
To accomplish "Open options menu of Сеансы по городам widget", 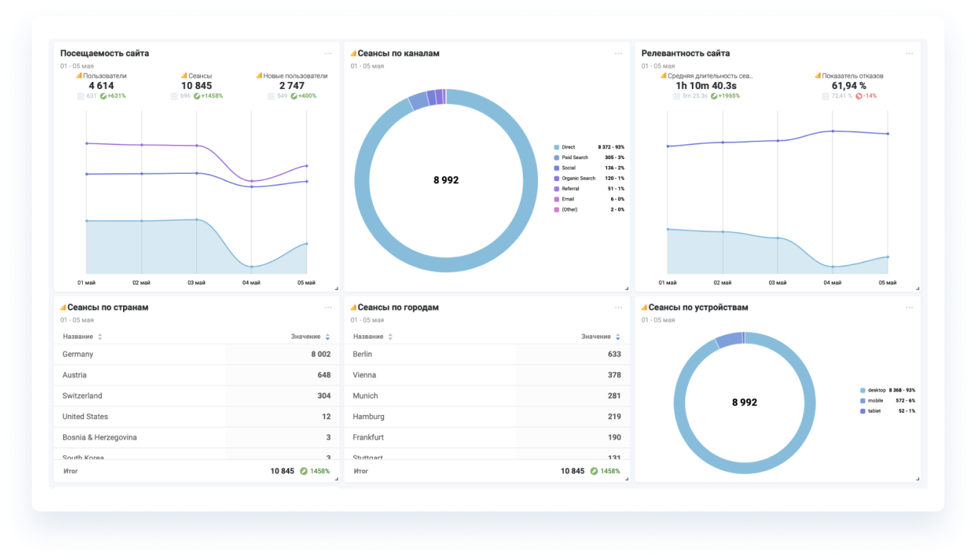I will point(618,308).
